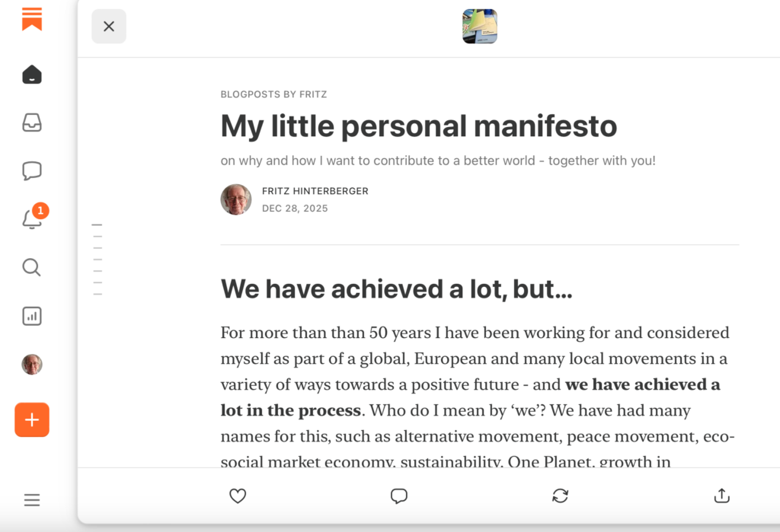Restack the post using the circular arrows
This screenshot has height=532, width=780.
(x=561, y=496)
